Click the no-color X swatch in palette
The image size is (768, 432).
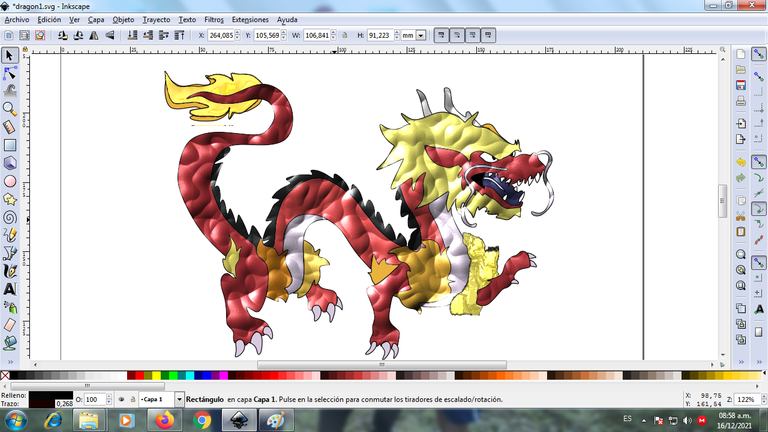5,376
